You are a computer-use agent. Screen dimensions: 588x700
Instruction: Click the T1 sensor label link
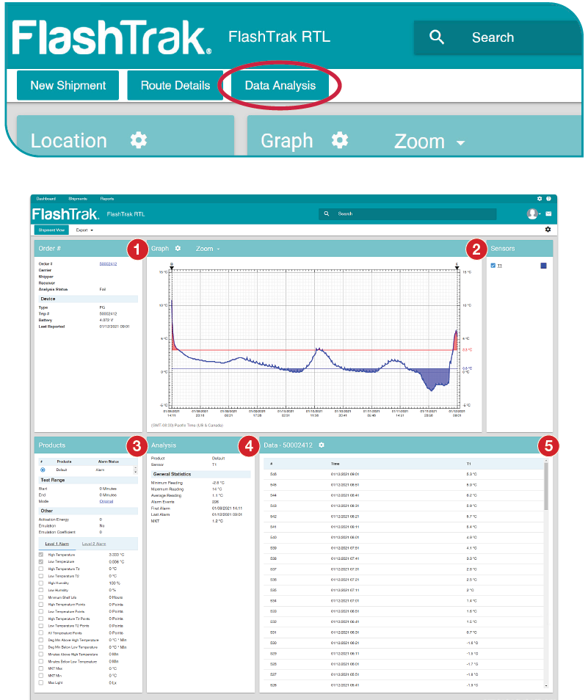coord(500,266)
